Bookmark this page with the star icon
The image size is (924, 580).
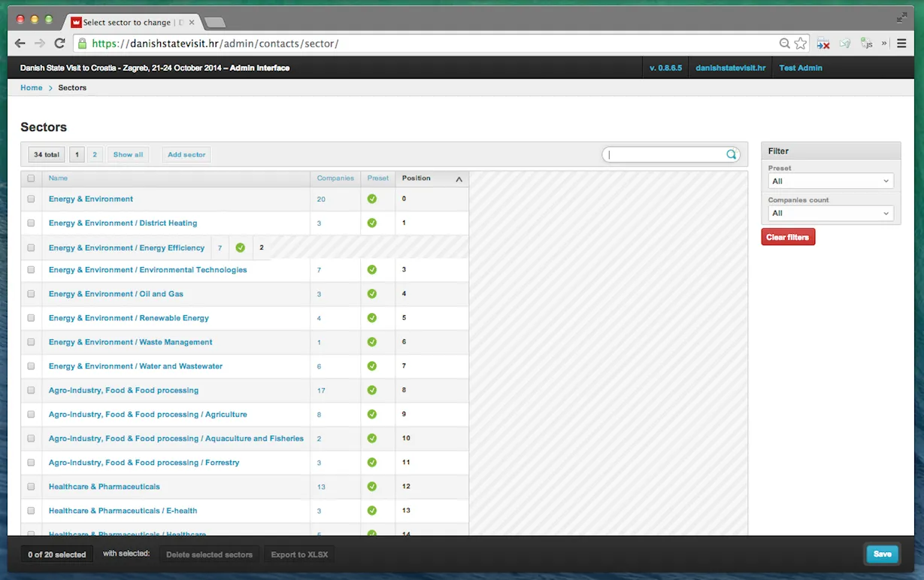coord(801,44)
